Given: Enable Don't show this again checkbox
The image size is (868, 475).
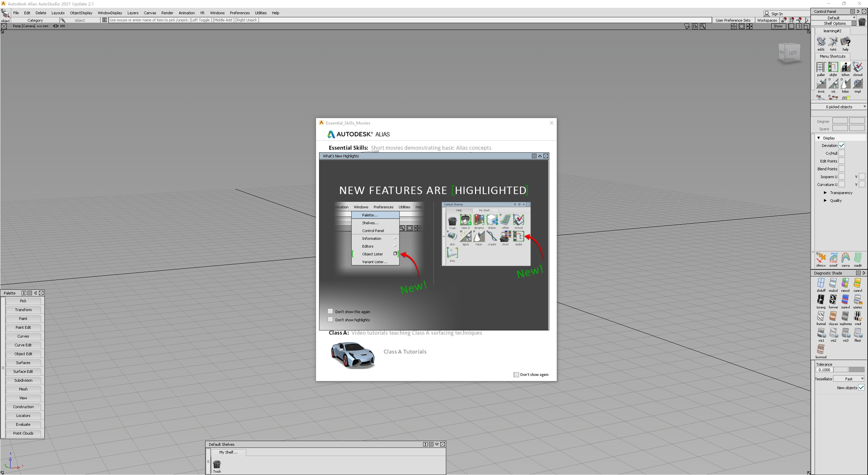Looking at the screenshot, I should click(330, 311).
